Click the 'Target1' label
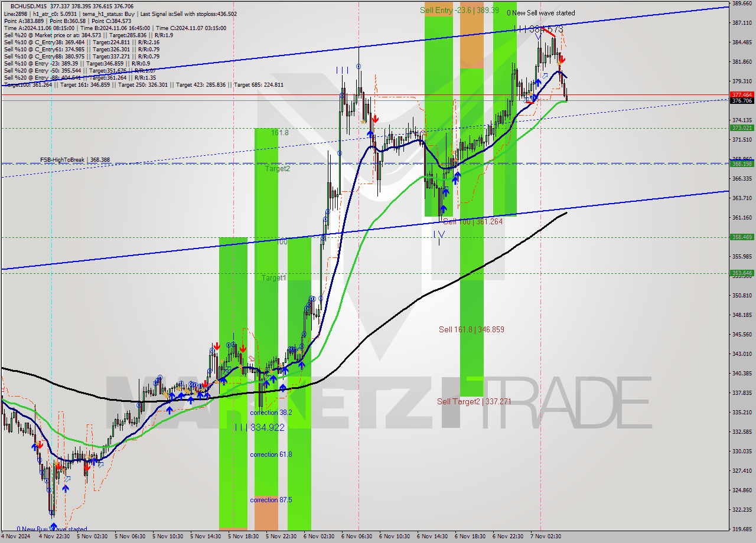The image size is (756, 543). pos(274,277)
